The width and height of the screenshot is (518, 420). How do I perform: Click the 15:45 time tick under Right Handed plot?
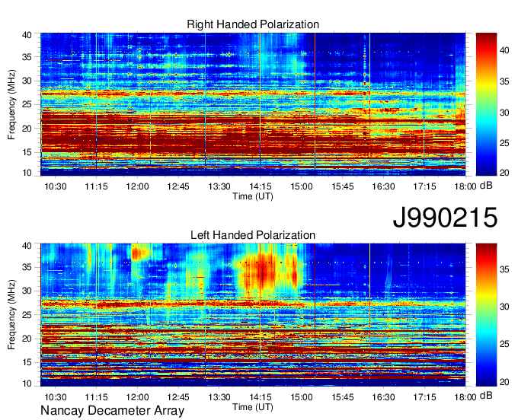342,186
